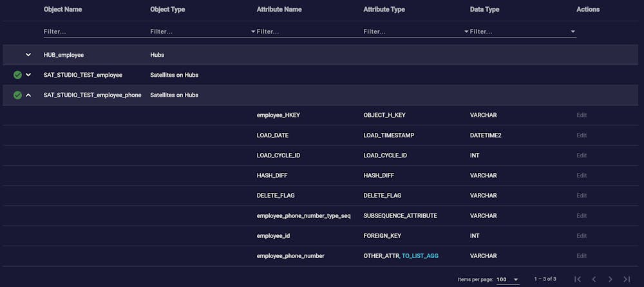
Task: Click green check icon beside SAT_STUDIO_TEST_employee
Action: (x=17, y=75)
